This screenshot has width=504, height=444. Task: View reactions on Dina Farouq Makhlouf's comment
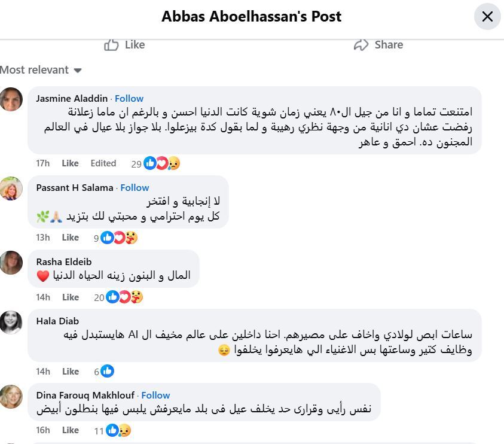point(118,430)
